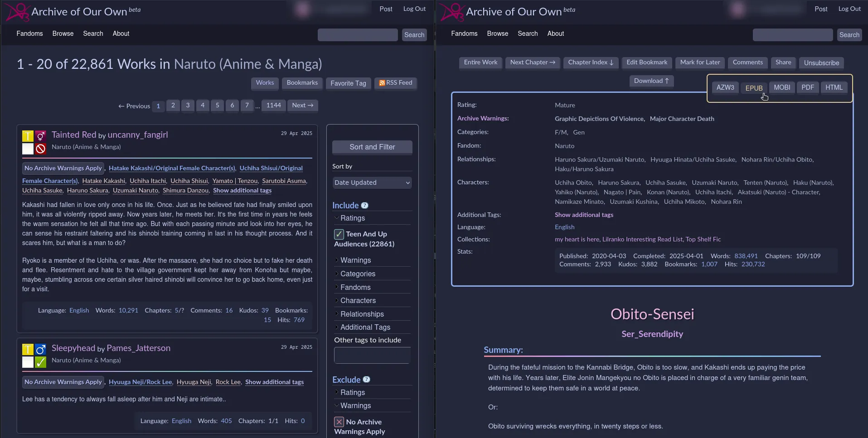Click Sleepyhead's blank warnings icon
The width and height of the screenshot is (868, 438).
pyautogui.click(x=28, y=362)
